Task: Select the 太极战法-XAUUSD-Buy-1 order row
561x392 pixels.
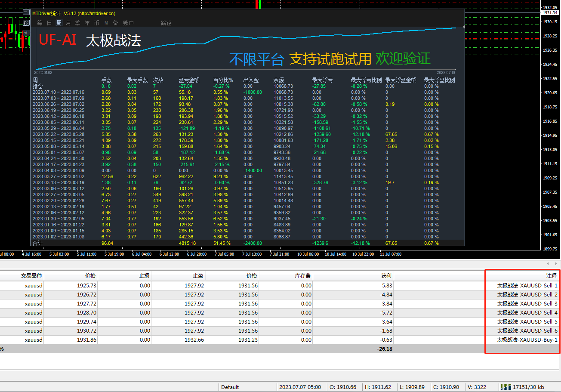Action: coord(527,340)
